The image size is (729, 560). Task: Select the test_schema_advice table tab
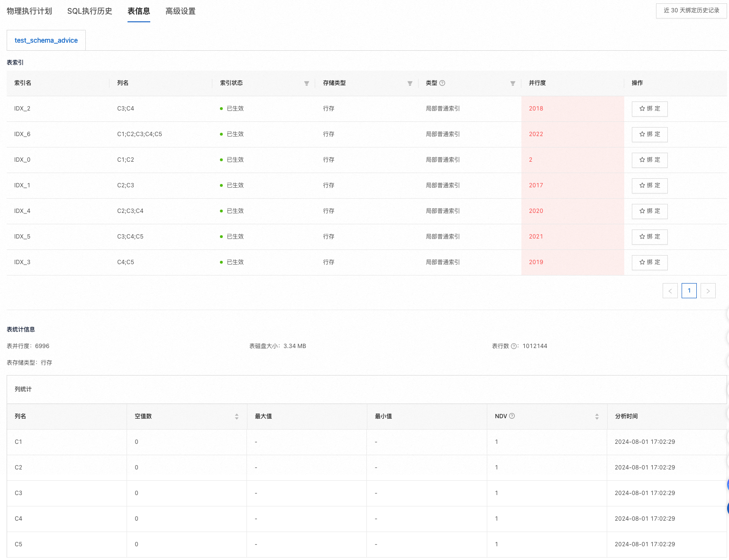[46, 40]
